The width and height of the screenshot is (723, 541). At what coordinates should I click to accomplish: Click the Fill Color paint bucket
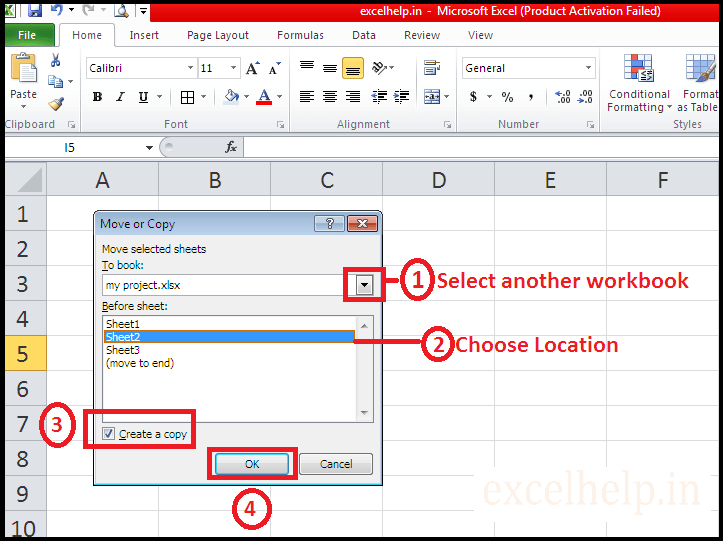(x=231, y=96)
